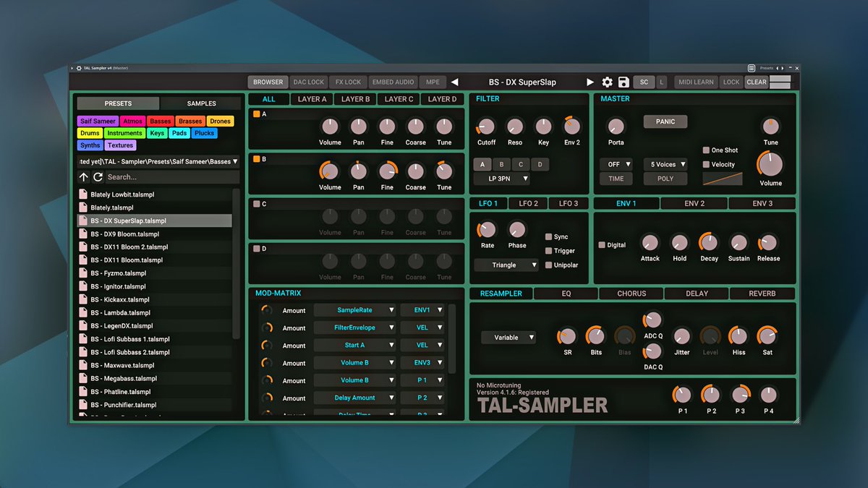
Task: Select the Drums category tag
Action: click(x=90, y=133)
